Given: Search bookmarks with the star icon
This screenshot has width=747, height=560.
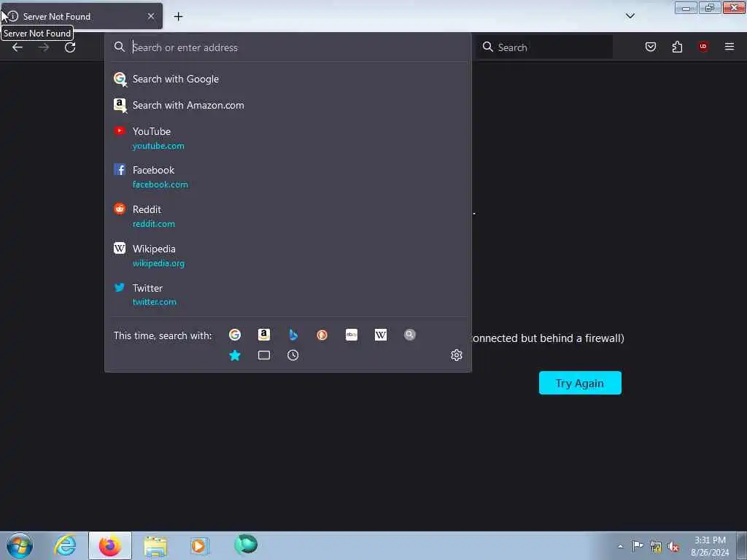Looking at the screenshot, I should click(x=235, y=355).
